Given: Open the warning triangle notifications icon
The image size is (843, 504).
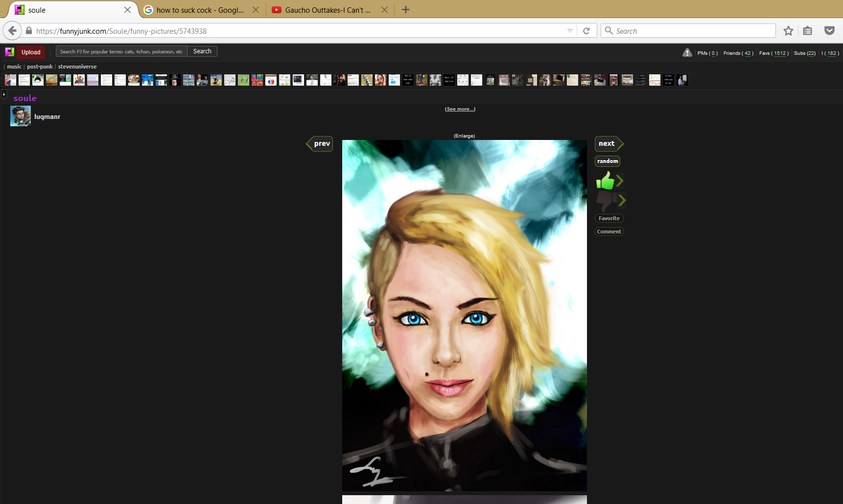Looking at the screenshot, I should [x=687, y=53].
